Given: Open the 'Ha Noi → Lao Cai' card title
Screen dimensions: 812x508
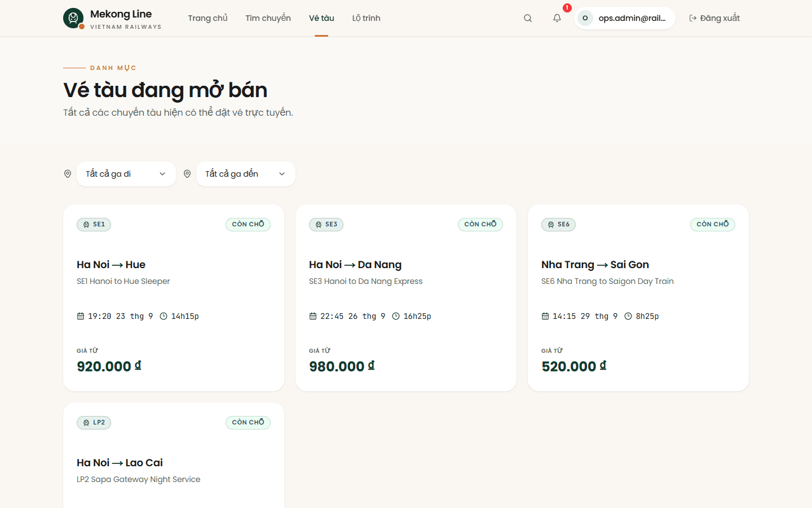Looking at the screenshot, I should [x=120, y=463].
